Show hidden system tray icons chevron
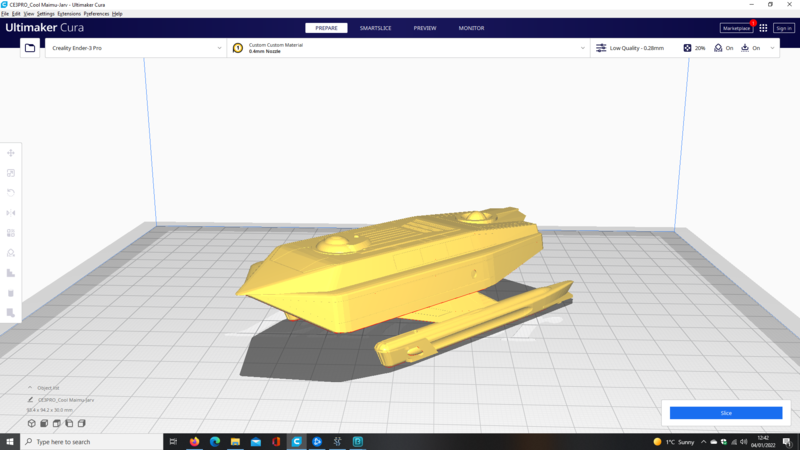800x450 pixels. tap(704, 442)
